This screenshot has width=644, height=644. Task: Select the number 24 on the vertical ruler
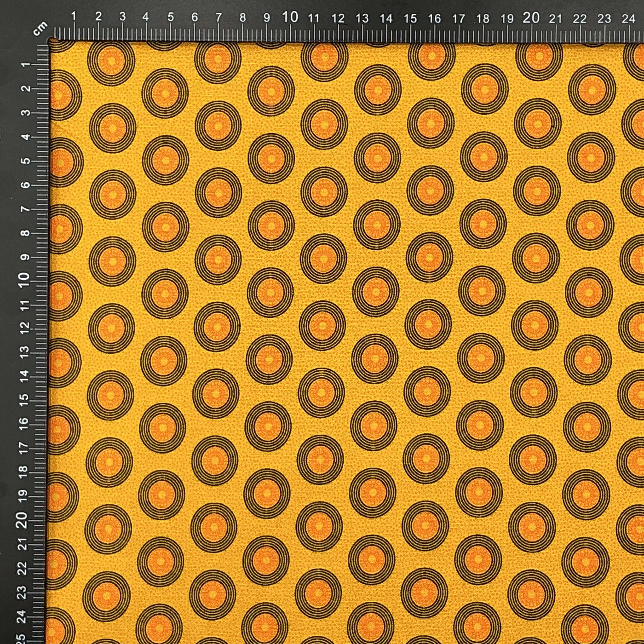[x=21, y=617]
